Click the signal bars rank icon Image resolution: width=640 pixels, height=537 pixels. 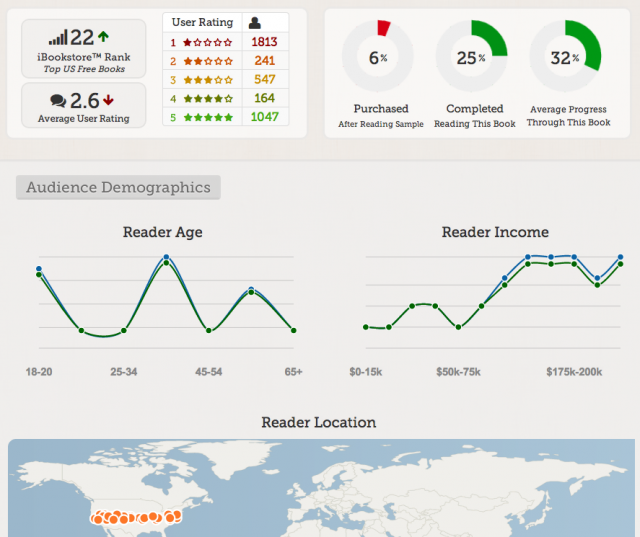(x=58, y=38)
